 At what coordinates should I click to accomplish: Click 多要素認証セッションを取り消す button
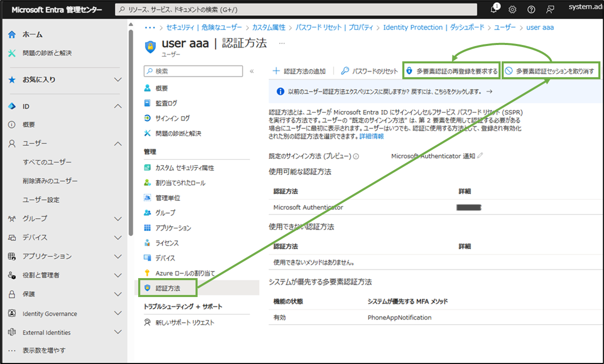pos(551,71)
